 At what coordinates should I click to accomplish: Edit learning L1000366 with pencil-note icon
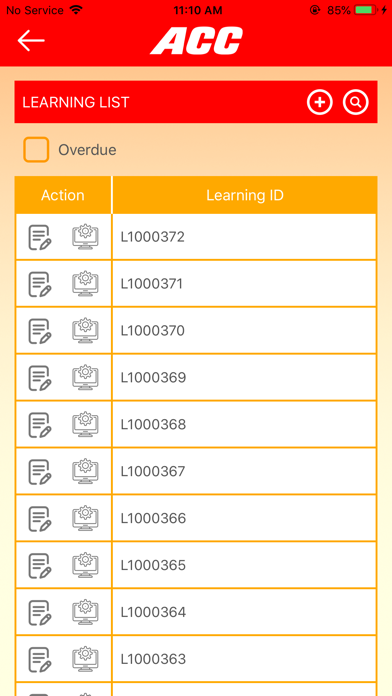coord(40,519)
